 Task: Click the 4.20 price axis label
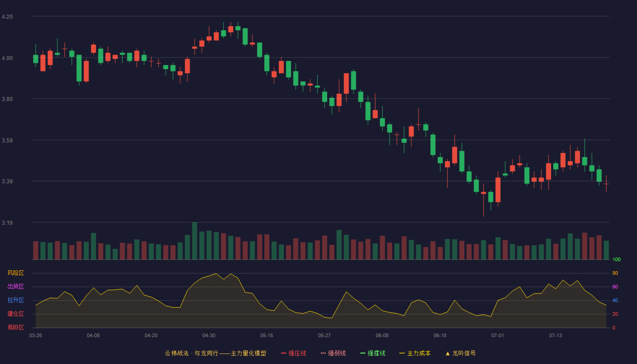coord(7,17)
